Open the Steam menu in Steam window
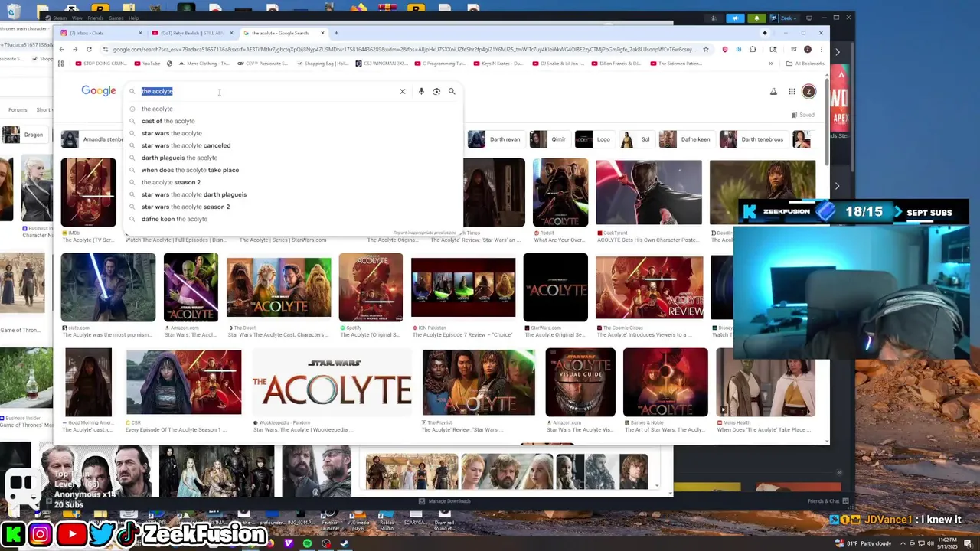 [60, 18]
